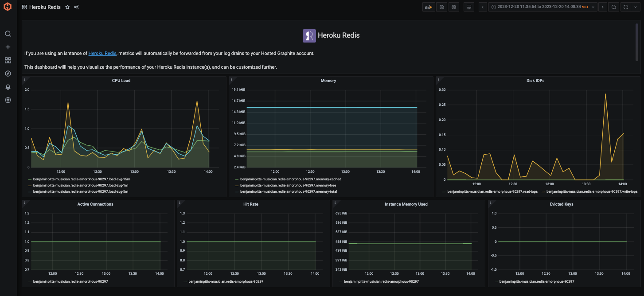Open the time range picker dropdown
This screenshot has height=296, width=644.
(x=541, y=7)
